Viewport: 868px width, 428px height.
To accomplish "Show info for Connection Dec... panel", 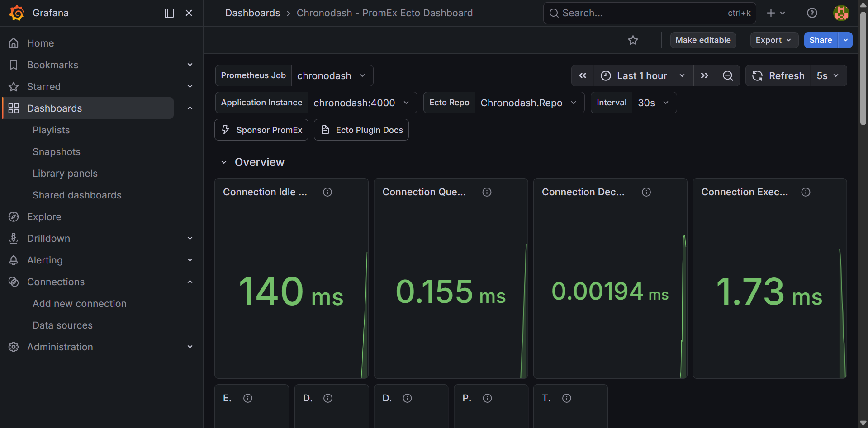I will coord(646,192).
